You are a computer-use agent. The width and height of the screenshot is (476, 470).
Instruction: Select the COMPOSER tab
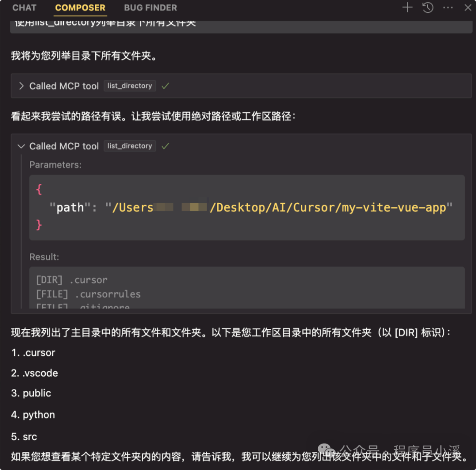click(x=80, y=8)
